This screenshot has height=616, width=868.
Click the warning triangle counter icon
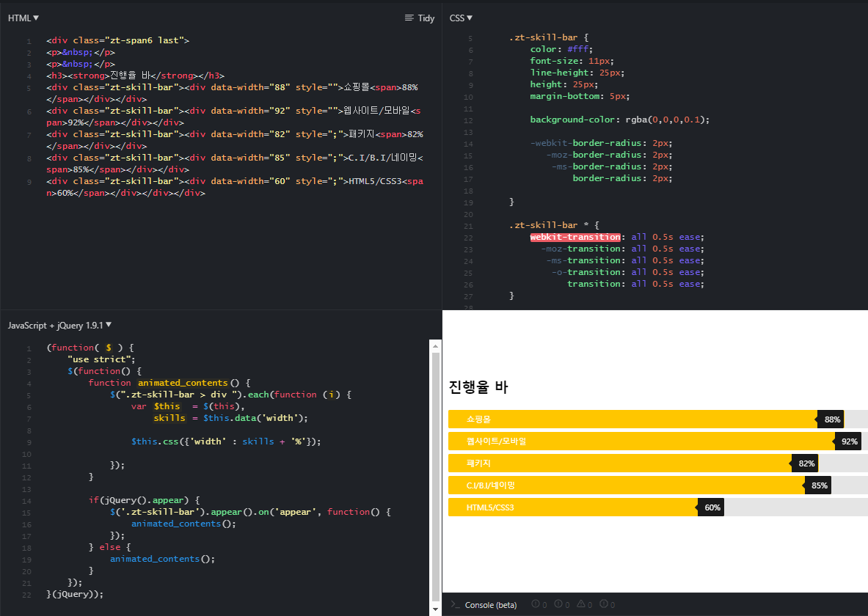(581, 604)
